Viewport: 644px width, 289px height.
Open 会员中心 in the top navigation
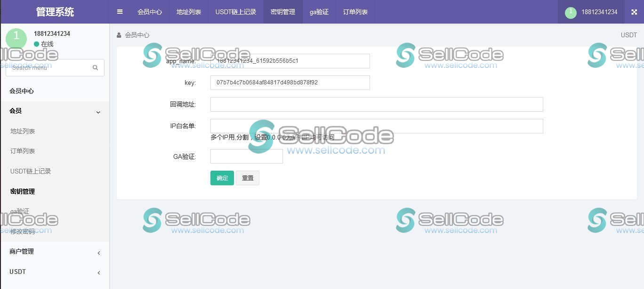150,12
